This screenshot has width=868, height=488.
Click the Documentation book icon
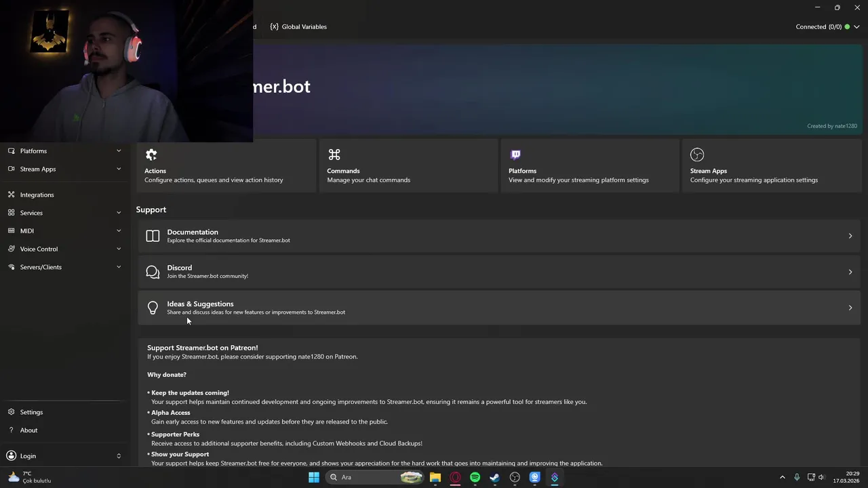(153, 236)
